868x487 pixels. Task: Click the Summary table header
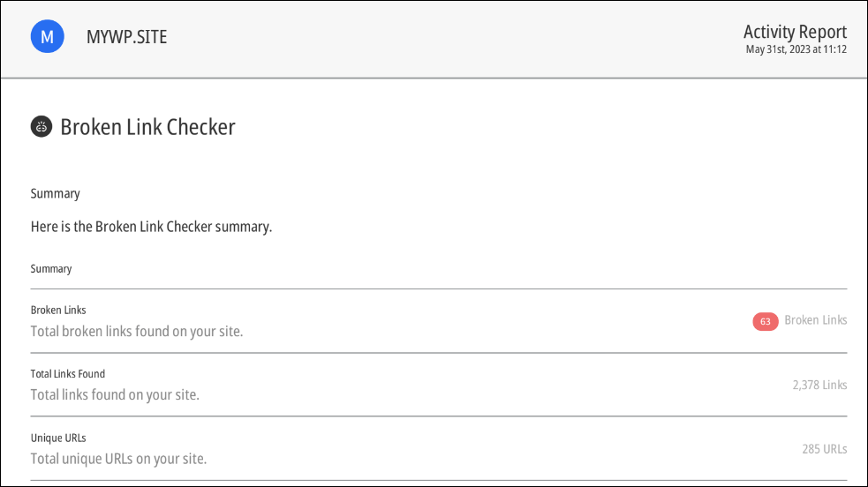point(51,269)
